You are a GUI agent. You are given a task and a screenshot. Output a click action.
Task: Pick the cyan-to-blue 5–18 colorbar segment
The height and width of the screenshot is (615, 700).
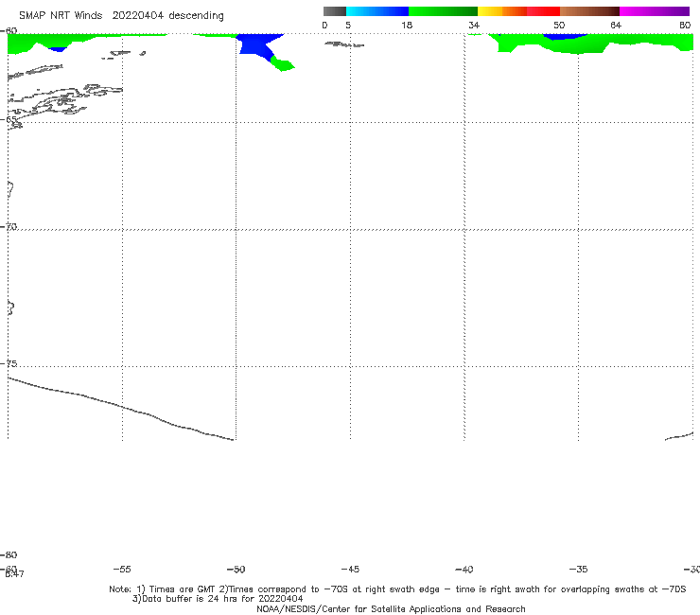point(377,11)
